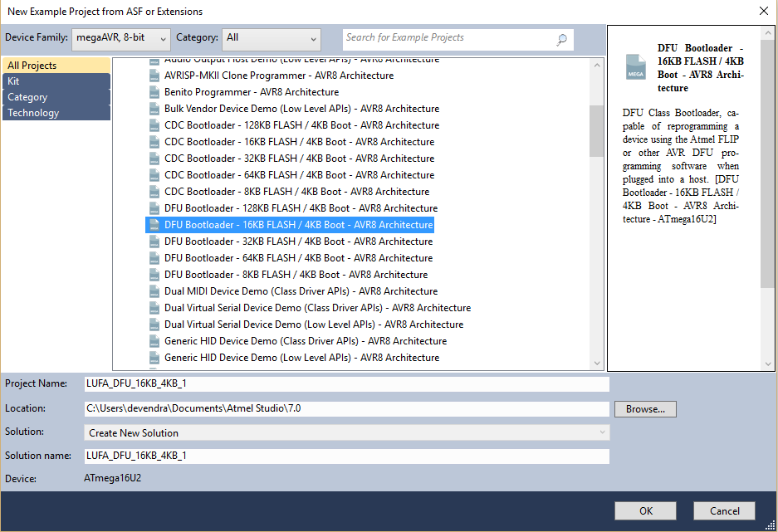Close the New Example Project dialog
Image resolution: width=778 pixels, height=532 pixels.
(764, 11)
